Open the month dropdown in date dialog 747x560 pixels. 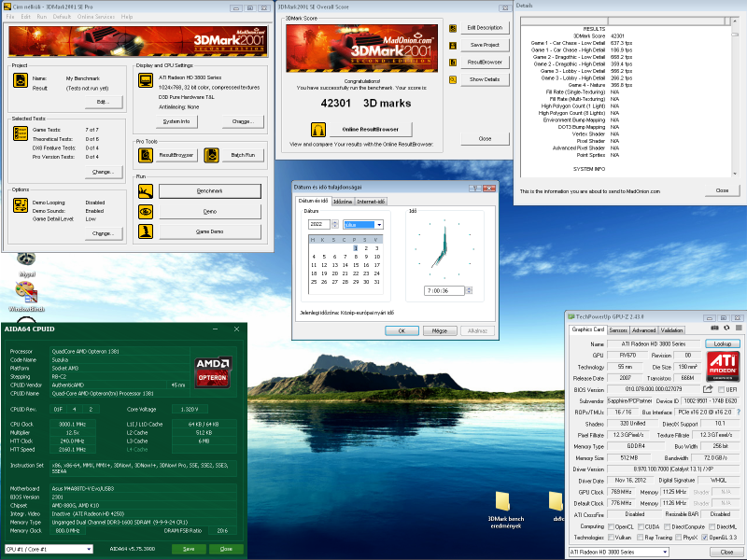click(379, 225)
